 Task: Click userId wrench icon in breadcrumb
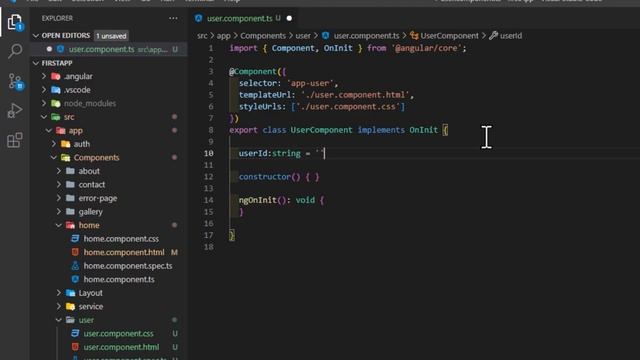pos(493,36)
